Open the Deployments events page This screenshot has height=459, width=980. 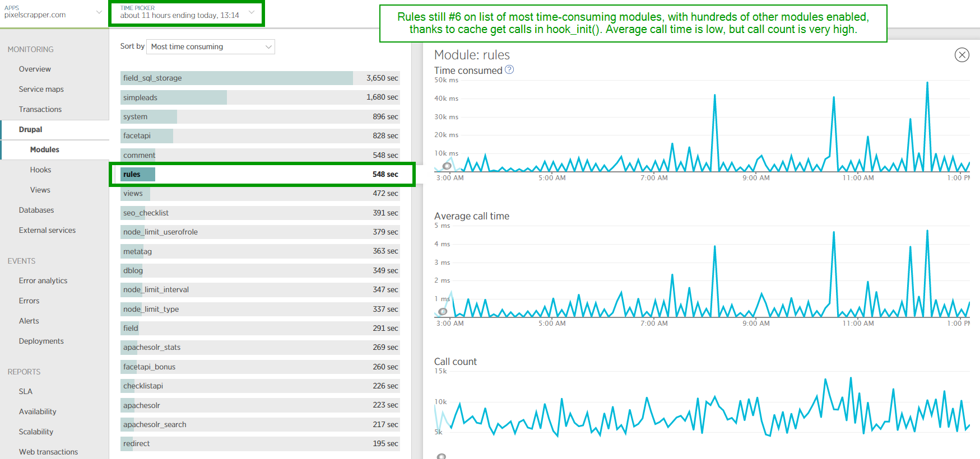pos(41,341)
